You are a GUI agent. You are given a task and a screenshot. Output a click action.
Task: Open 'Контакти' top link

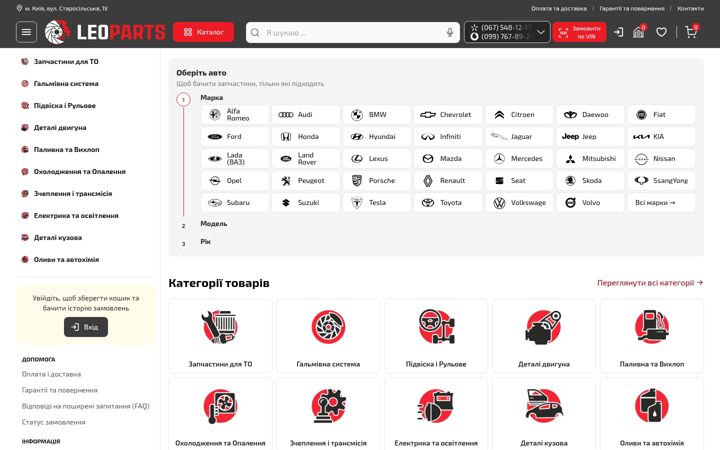point(690,8)
